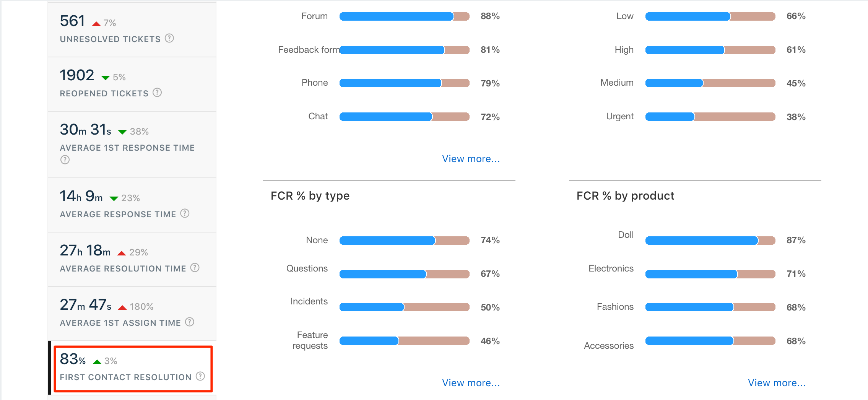Expand View more under the Chat bar

pos(471,159)
